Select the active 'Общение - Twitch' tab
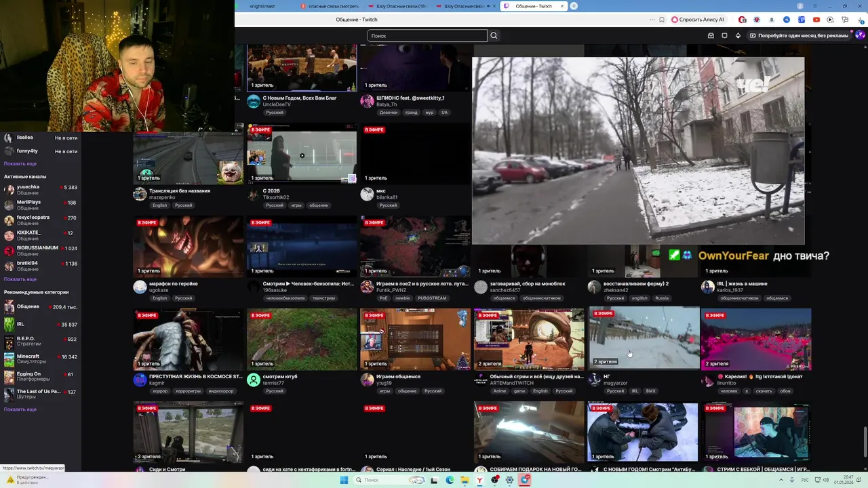The image size is (868, 488). [x=532, y=6]
